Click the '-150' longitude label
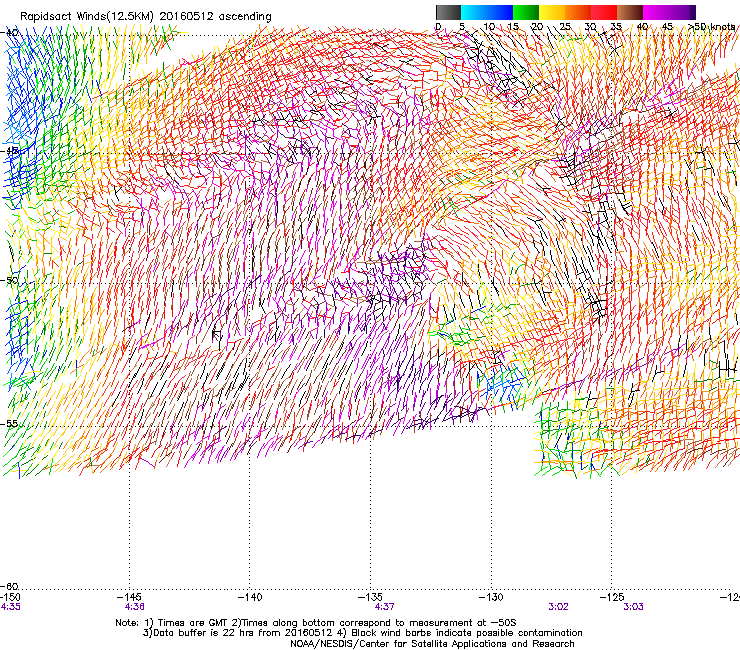The image size is (740, 650). (10, 597)
